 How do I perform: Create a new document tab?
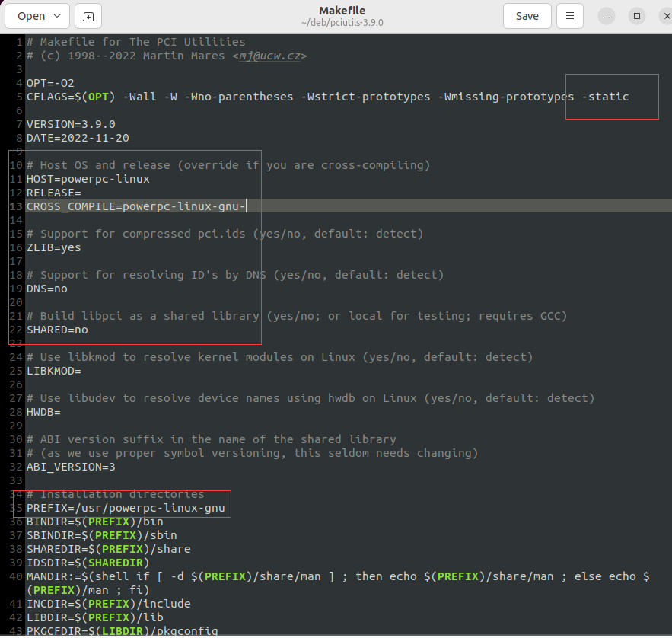point(89,16)
